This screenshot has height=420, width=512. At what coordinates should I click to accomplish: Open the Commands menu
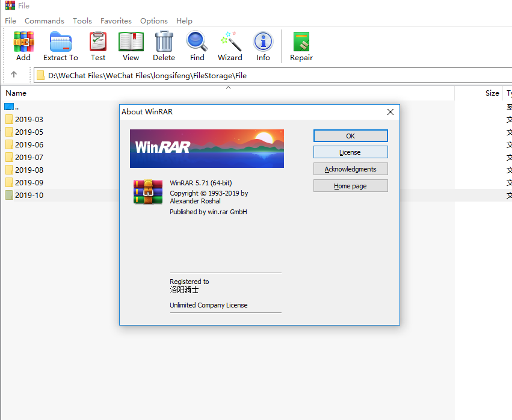pos(45,20)
